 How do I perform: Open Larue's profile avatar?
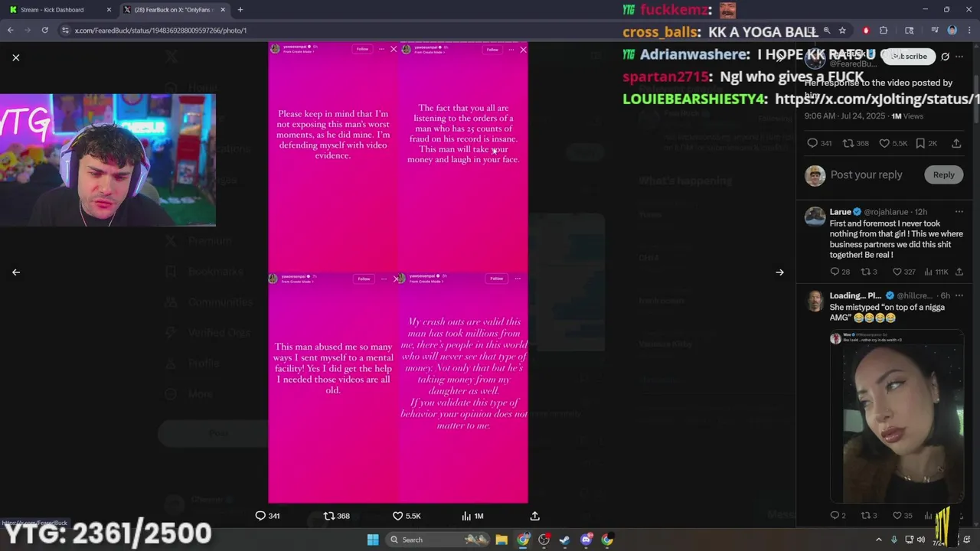815,216
